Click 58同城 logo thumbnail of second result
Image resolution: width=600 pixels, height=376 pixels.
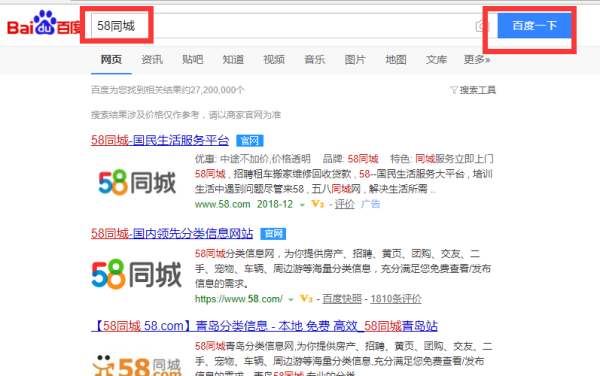[x=137, y=274]
